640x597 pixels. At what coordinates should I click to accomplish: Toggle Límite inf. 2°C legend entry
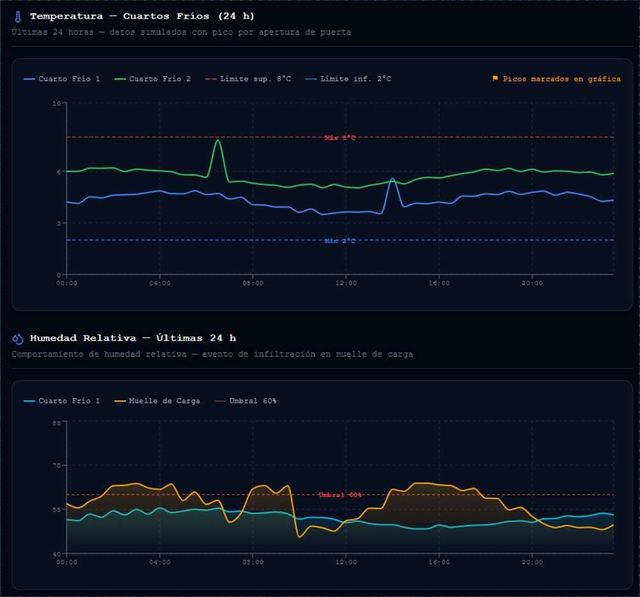pyautogui.click(x=348, y=79)
